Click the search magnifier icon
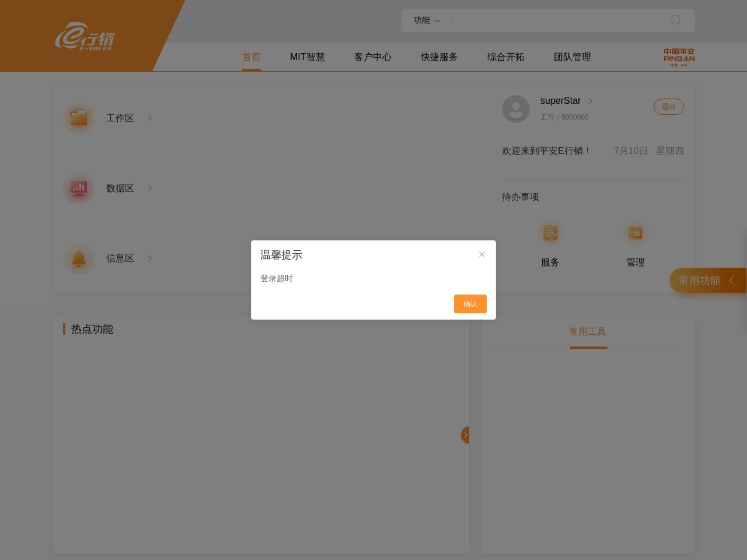The image size is (747, 560). pos(675,20)
